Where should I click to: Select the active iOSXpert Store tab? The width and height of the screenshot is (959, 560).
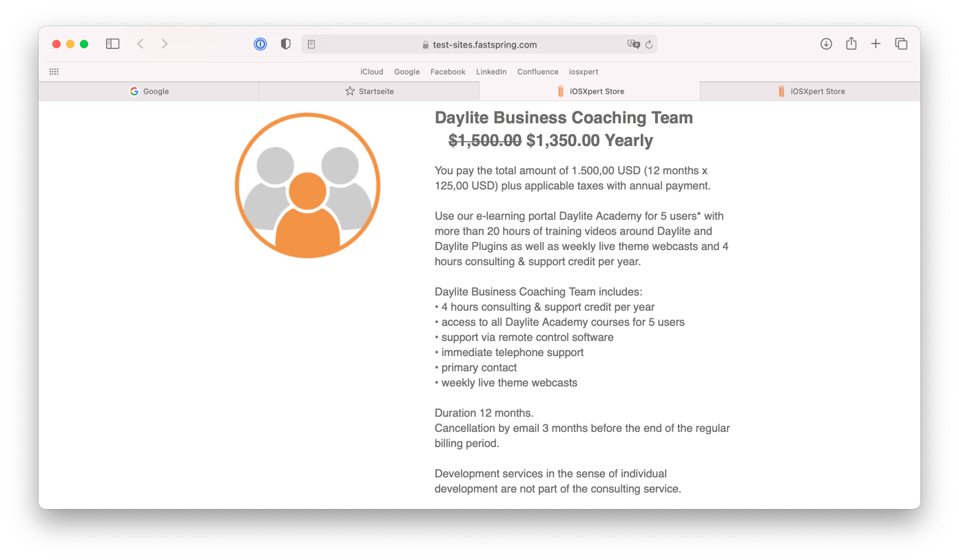click(590, 91)
